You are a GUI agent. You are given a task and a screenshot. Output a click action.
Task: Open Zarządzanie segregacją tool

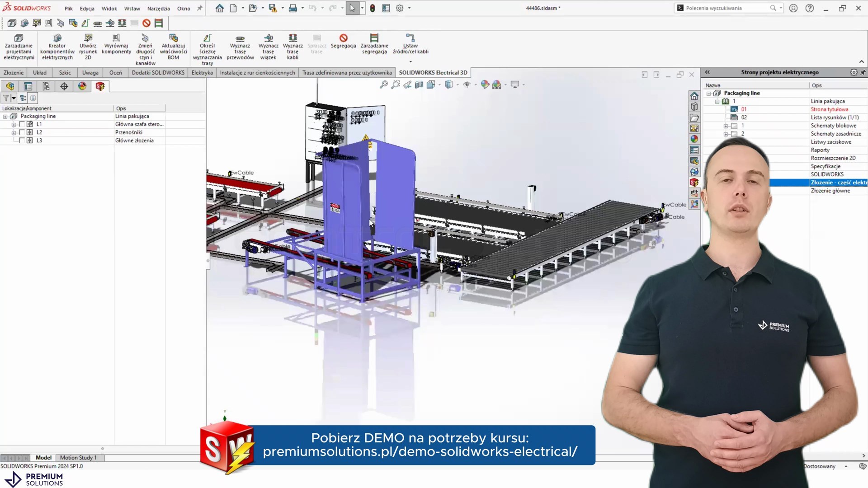[374, 44]
